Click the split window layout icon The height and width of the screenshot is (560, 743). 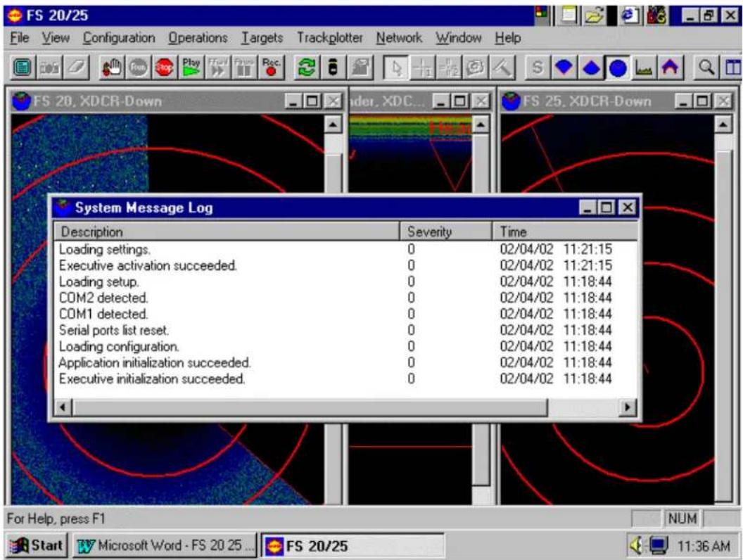point(732,68)
